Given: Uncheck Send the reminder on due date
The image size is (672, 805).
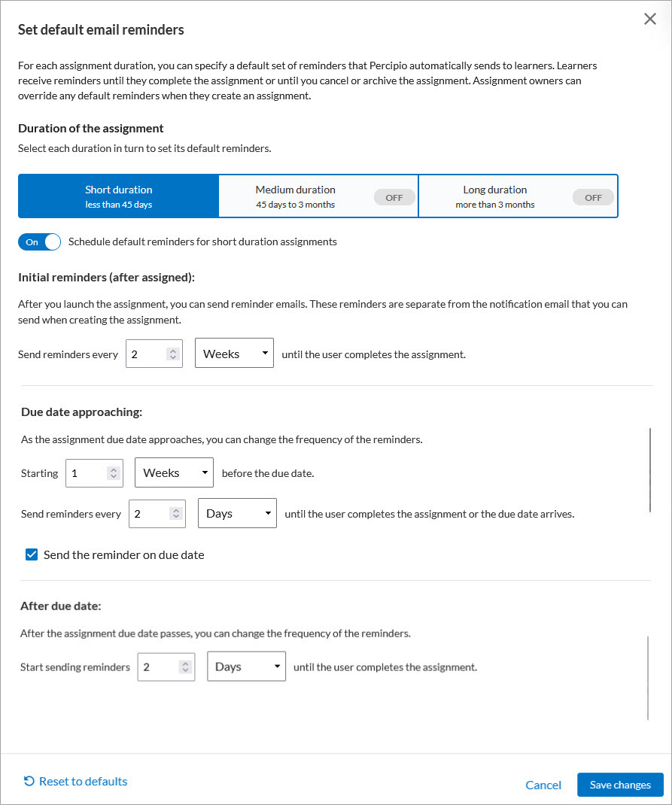Looking at the screenshot, I should (x=32, y=555).
